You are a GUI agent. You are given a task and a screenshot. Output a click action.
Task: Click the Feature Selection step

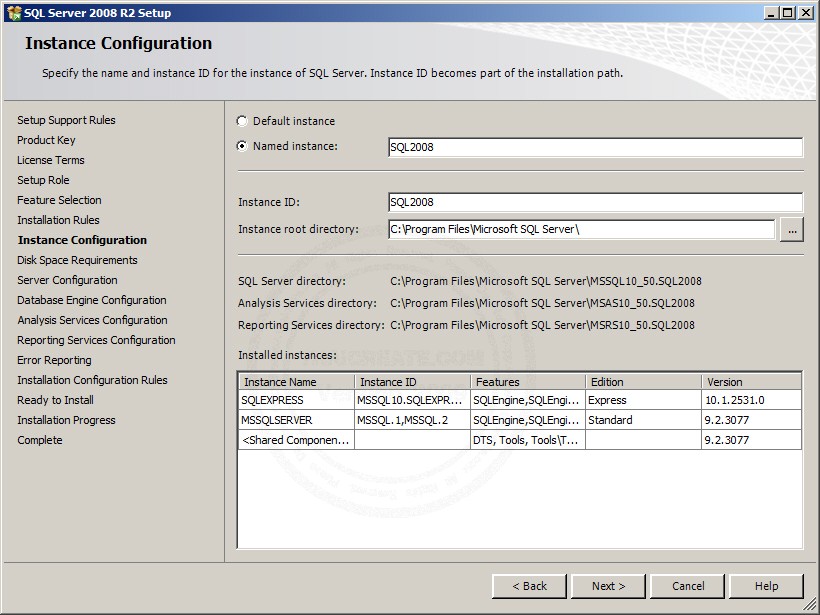59,200
